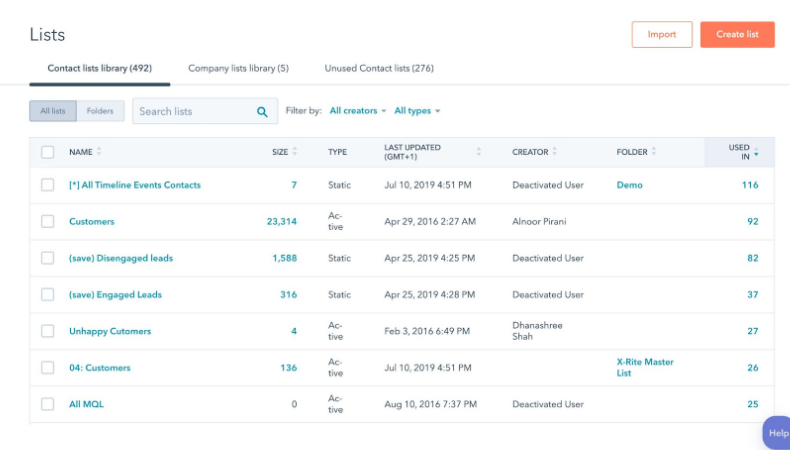The width and height of the screenshot is (790, 450).
Task: Click the TYPE column header
Action: [x=337, y=152]
